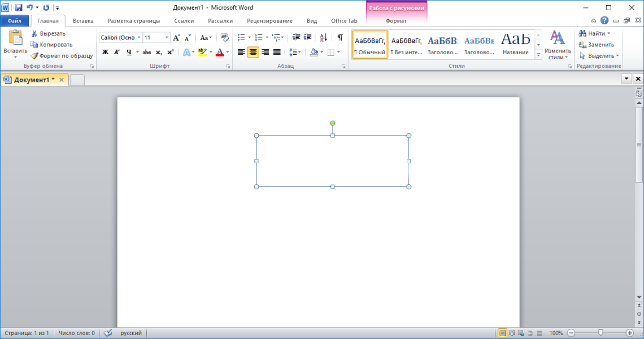Viewport: 644px width, 339px height.
Task: Toggle bold formatting (Ж)
Action: (x=105, y=52)
